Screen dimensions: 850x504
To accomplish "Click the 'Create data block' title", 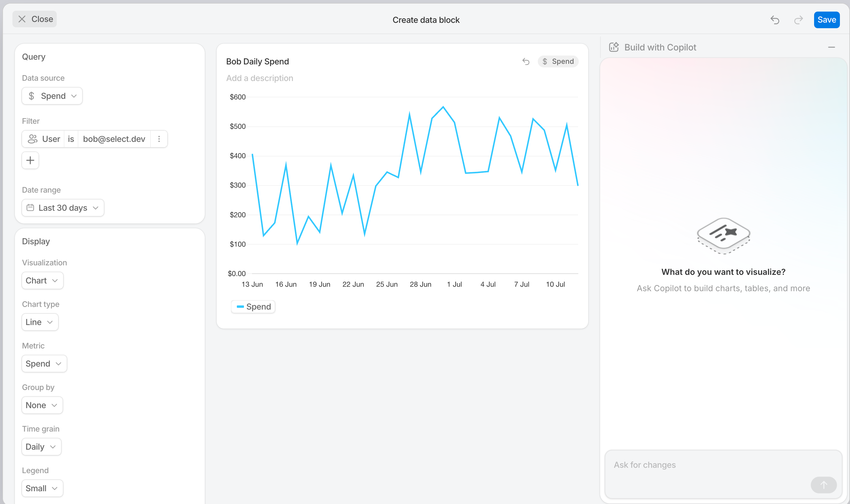I will pyautogui.click(x=426, y=20).
